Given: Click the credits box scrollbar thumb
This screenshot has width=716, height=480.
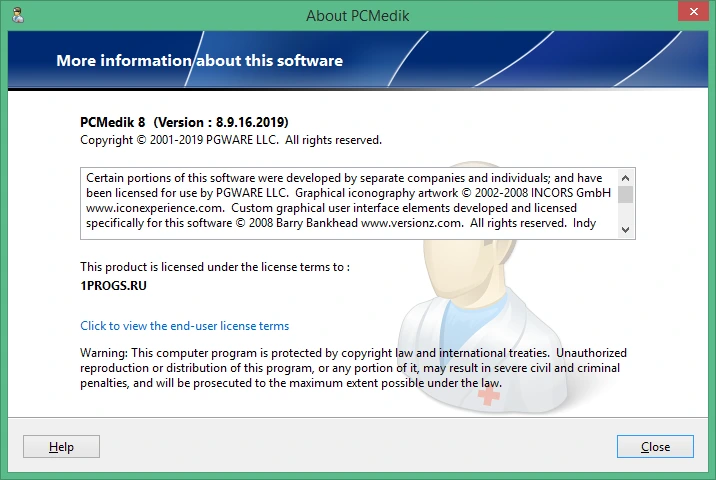Looking at the screenshot, I should (626, 194).
